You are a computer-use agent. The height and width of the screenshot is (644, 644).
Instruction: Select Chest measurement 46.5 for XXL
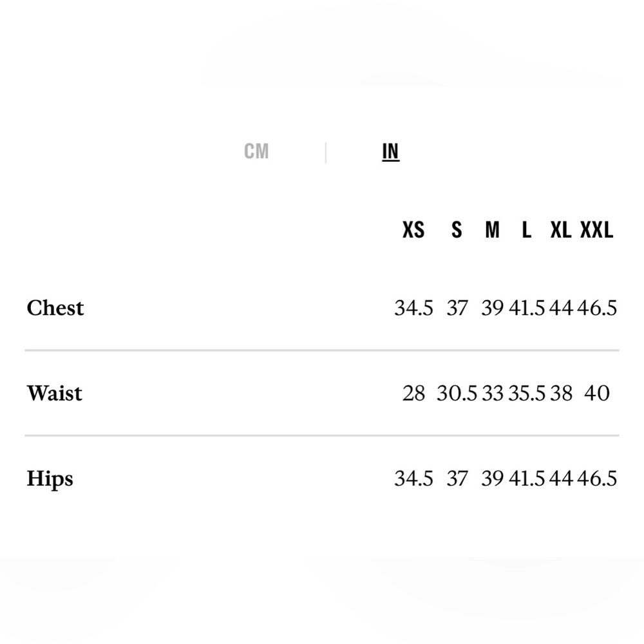click(597, 308)
